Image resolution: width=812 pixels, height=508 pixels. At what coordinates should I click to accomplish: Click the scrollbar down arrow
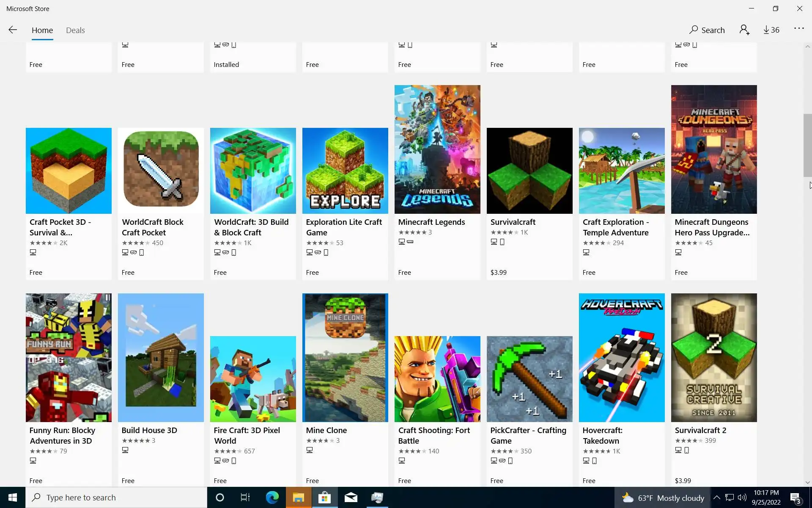coord(807,482)
